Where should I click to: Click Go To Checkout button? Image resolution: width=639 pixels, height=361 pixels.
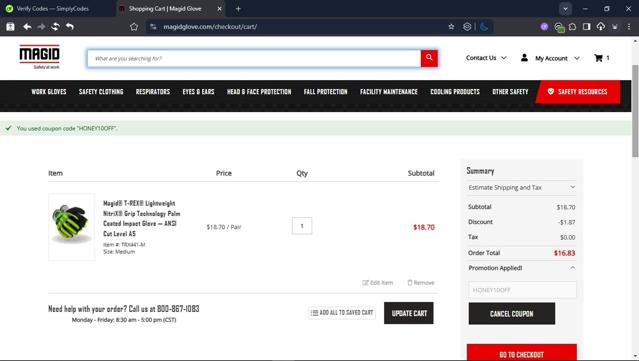click(x=522, y=353)
